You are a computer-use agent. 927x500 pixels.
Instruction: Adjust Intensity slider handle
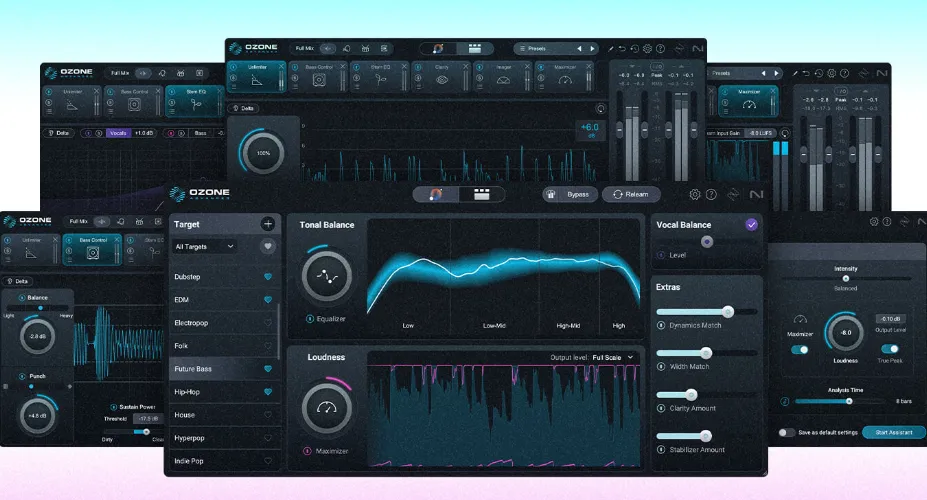click(845, 278)
